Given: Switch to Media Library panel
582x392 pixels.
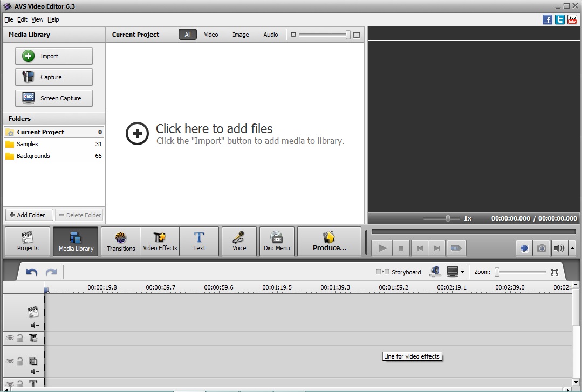Looking at the screenshot, I should coord(76,241).
